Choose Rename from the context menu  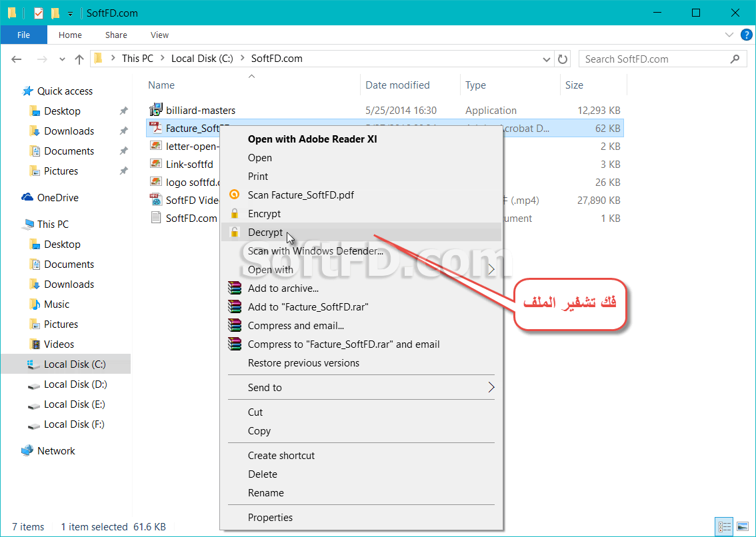[x=361, y=492]
